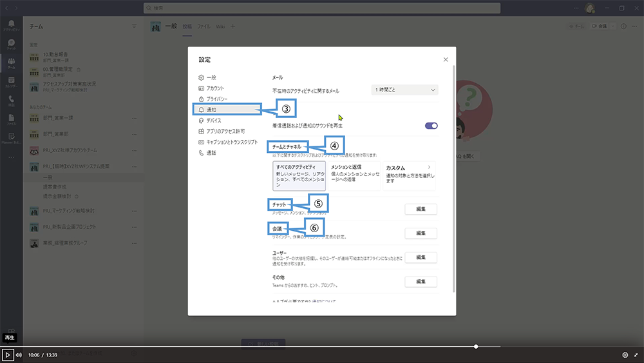
Task: Switch to the Wiki channel tab
Action: coord(220,26)
